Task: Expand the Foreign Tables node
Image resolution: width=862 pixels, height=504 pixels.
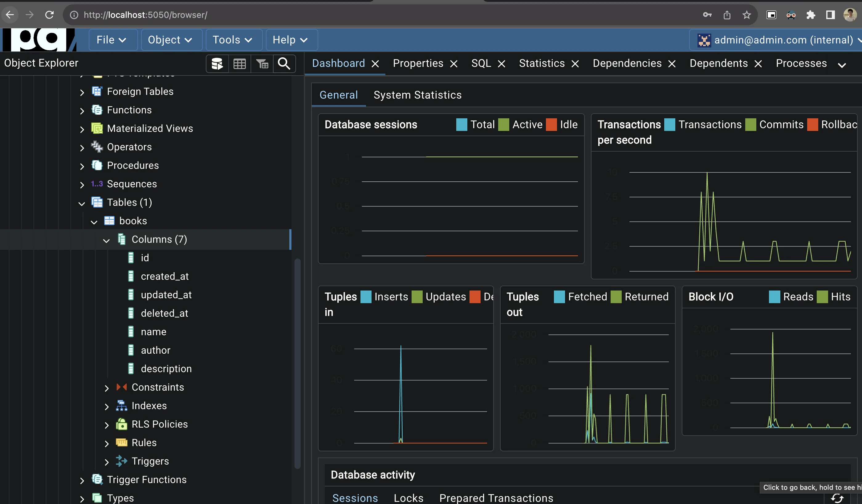Action: [82, 92]
